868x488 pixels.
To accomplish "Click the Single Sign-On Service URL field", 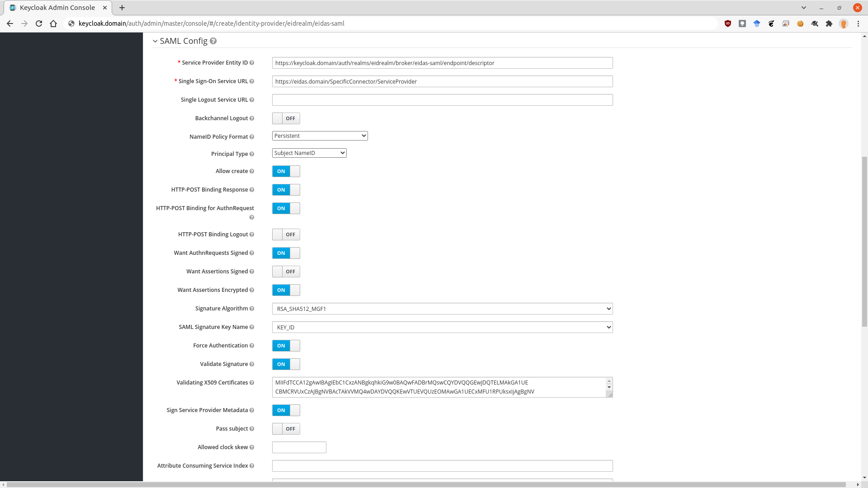I will [x=442, y=82].
